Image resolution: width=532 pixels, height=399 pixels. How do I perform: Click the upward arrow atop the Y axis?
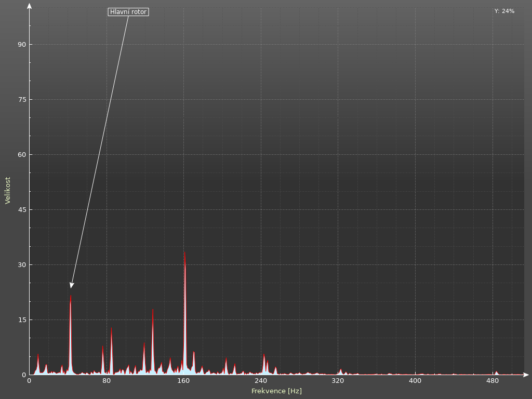(x=29, y=6)
